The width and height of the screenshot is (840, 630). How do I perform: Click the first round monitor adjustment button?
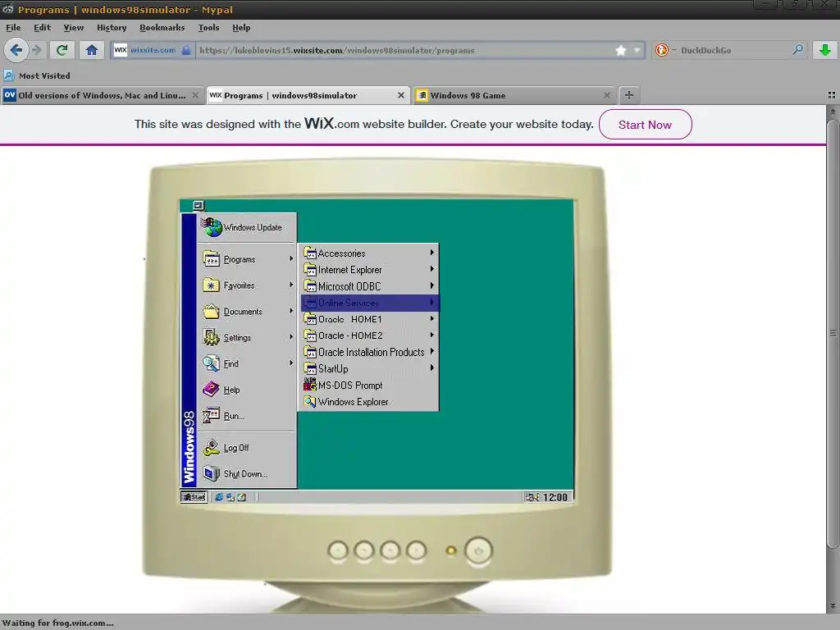click(x=337, y=550)
